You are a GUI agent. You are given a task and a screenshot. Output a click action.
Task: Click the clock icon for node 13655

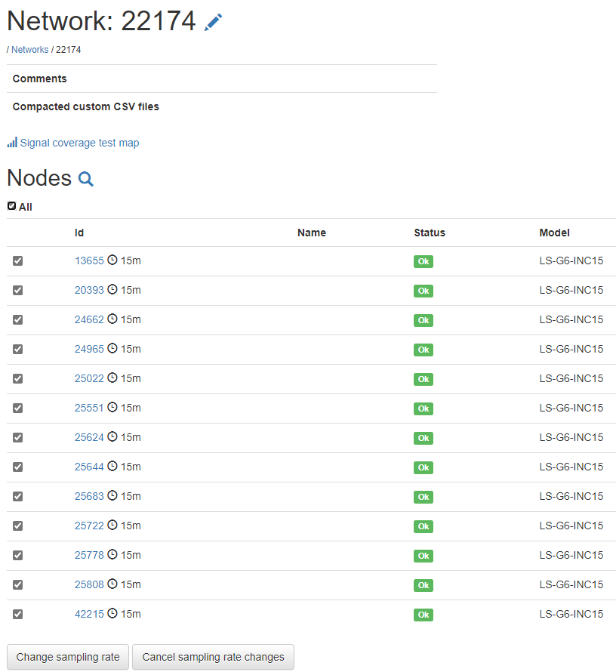point(112,260)
